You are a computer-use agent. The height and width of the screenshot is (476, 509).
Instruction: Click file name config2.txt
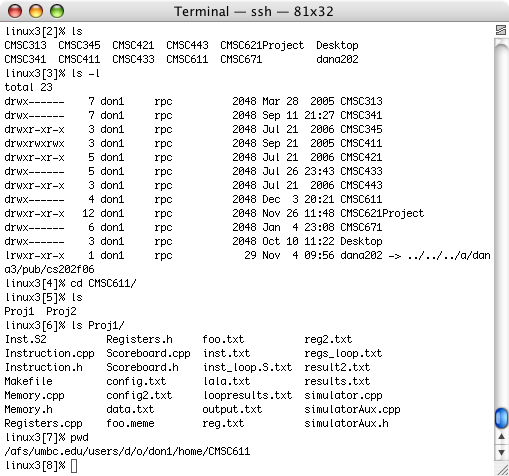pos(139,395)
